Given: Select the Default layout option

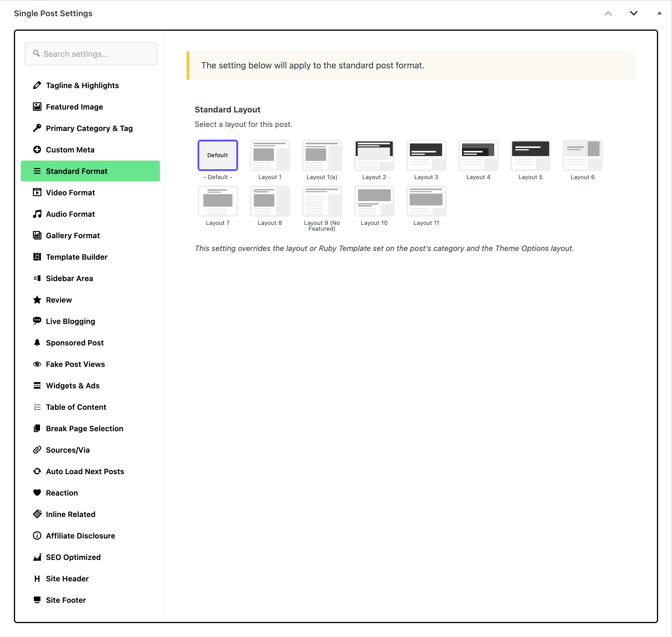Looking at the screenshot, I should (218, 155).
